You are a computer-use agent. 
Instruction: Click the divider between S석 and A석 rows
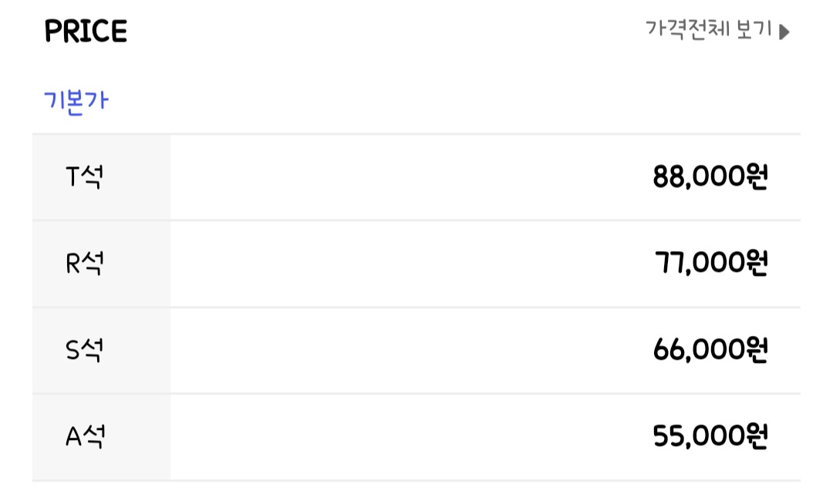pyautogui.click(x=416, y=394)
